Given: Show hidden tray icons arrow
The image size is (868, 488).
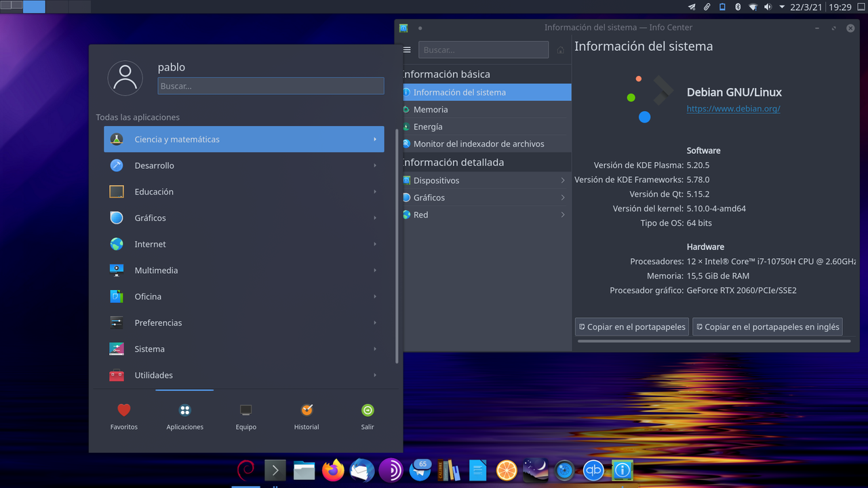Looking at the screenshot, I should click(782, 7).
